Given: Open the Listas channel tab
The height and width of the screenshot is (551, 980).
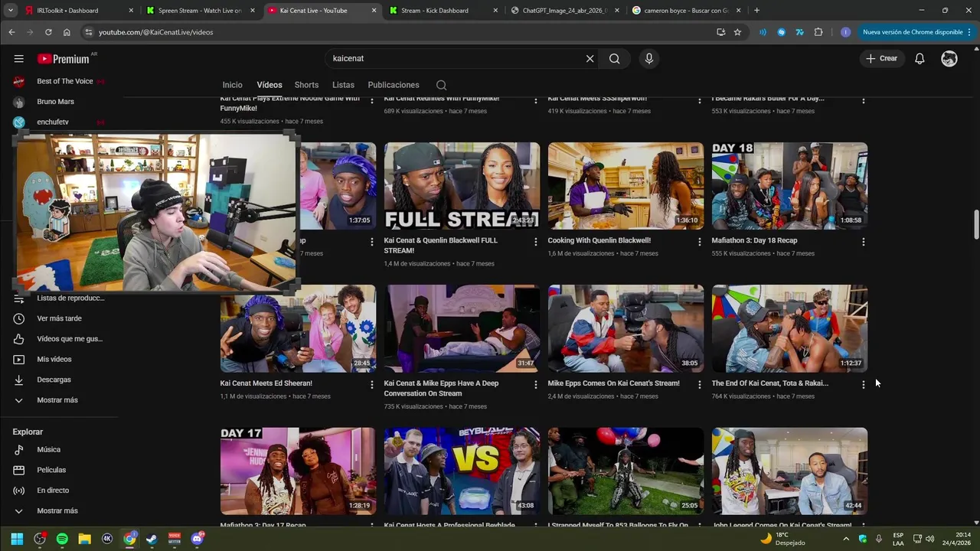Looking at the screenshot, I should click(x=343, y=85).
